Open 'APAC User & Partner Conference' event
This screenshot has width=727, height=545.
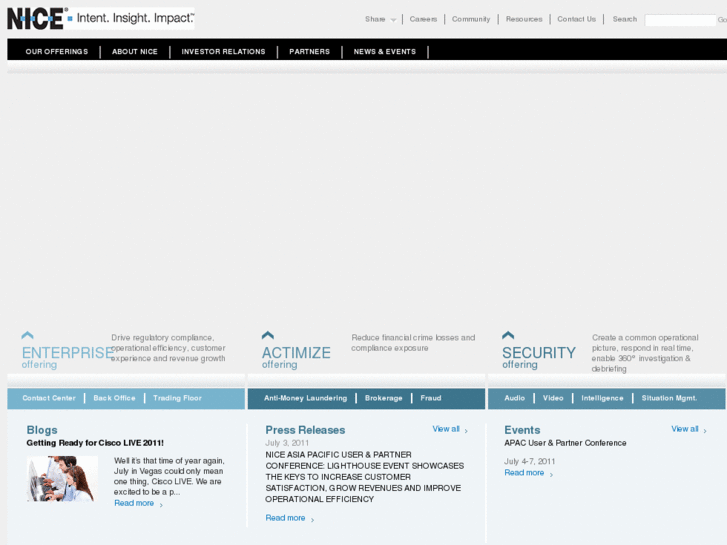(565, 443)
